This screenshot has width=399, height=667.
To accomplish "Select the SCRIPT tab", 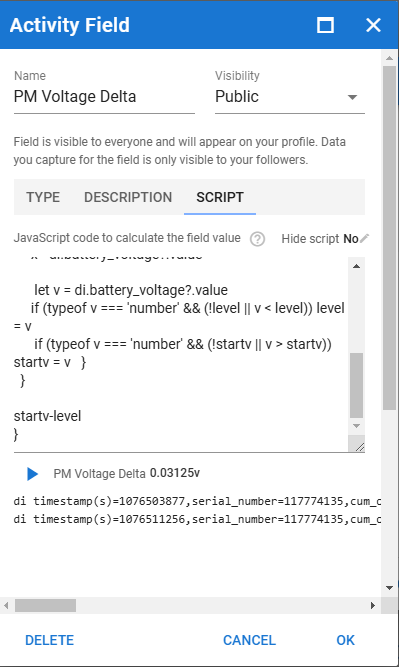I will tap(220, 197).
